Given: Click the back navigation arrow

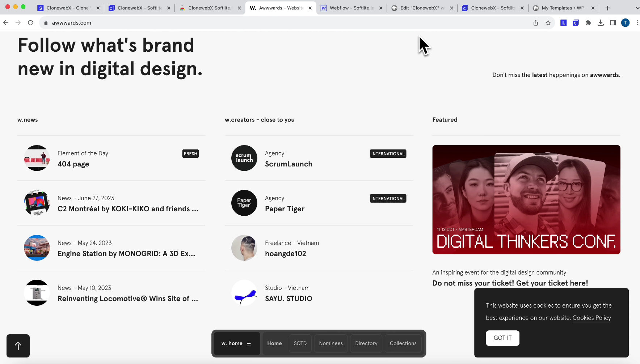Looking at the screenshot, I should pos(6,22).
